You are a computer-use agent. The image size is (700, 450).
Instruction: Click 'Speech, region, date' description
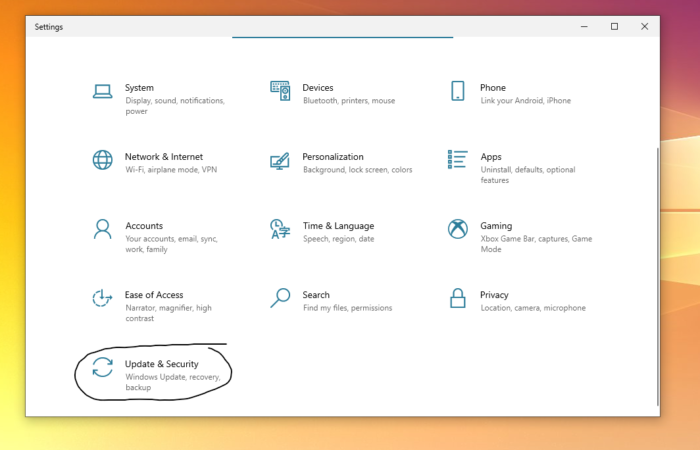point(339,239)
